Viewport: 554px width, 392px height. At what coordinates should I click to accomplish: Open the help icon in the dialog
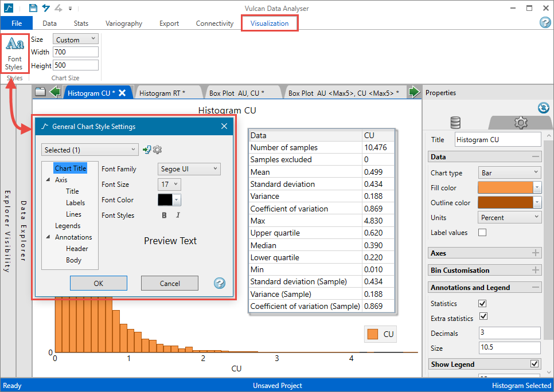[x=219, y=283]
